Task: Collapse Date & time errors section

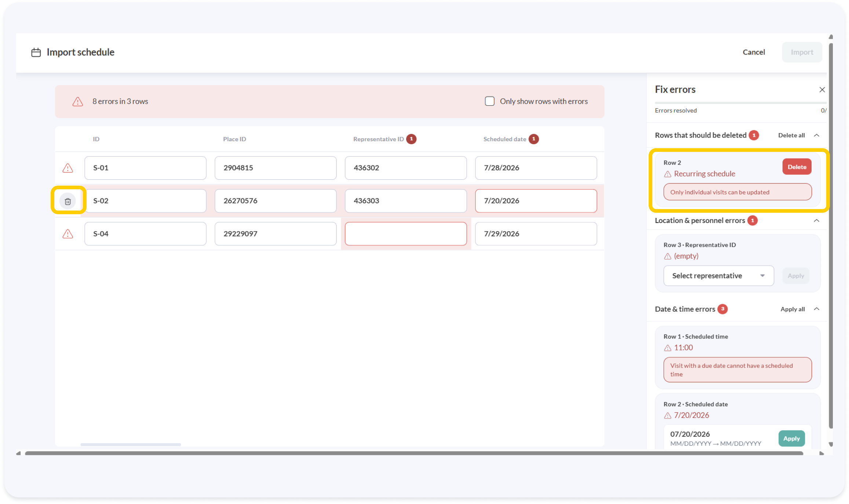Action: tap(817, 309)
